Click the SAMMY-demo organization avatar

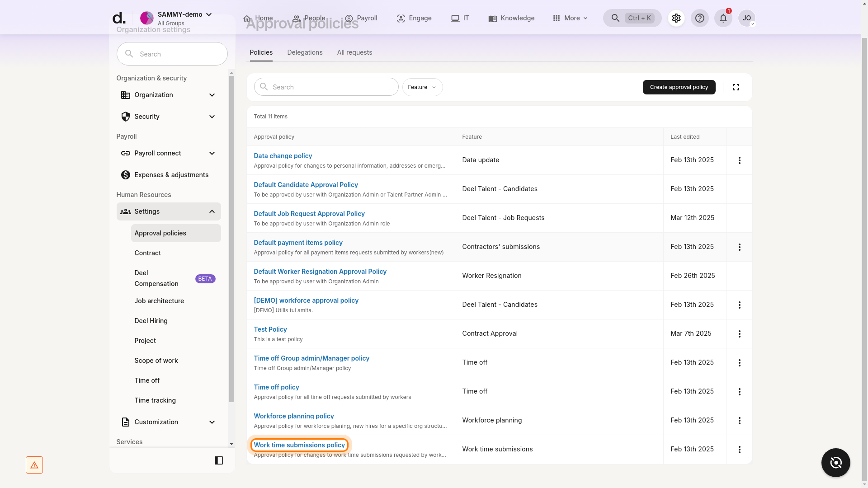click(146, 18)
